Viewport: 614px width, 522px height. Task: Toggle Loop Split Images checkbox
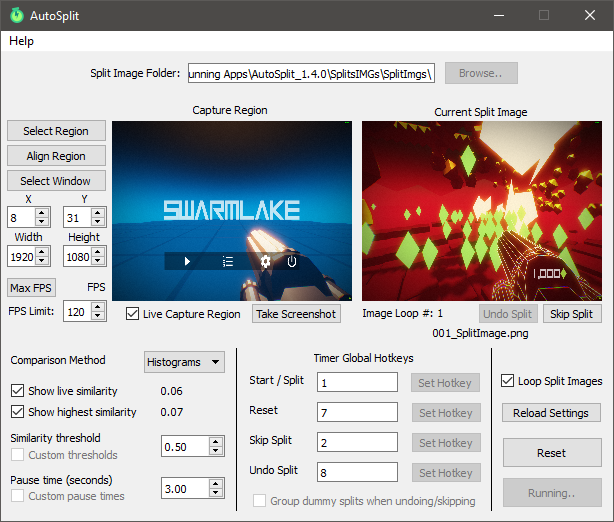(507, 381)
